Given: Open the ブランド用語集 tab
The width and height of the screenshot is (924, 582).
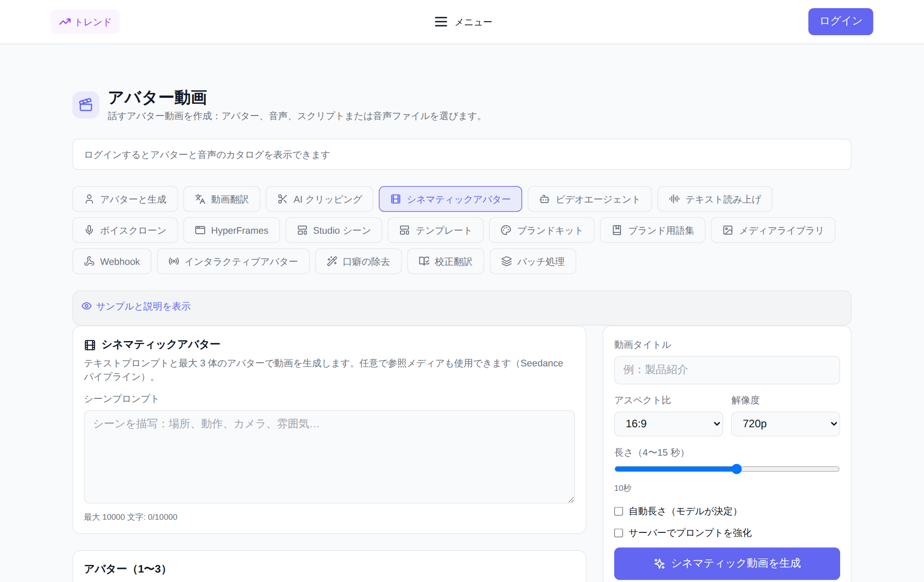Looking at the screenshot, I should (x=653, y=230).
